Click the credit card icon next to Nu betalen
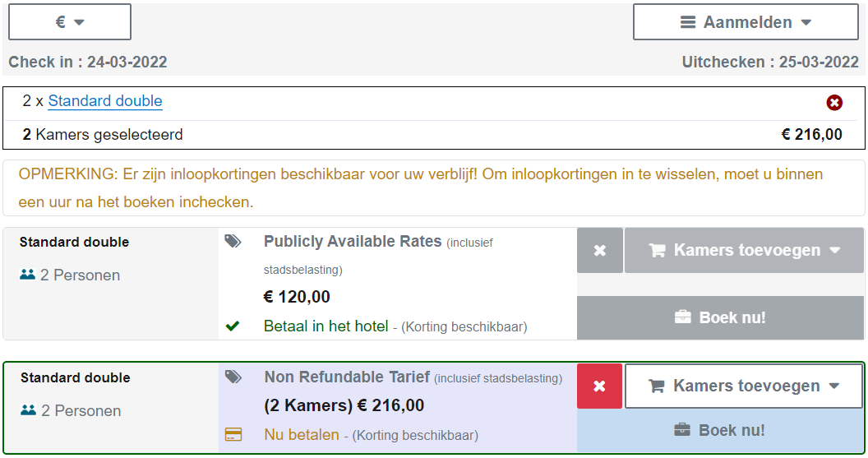Viewport: 868px width, 458px height. coord(233,435)
